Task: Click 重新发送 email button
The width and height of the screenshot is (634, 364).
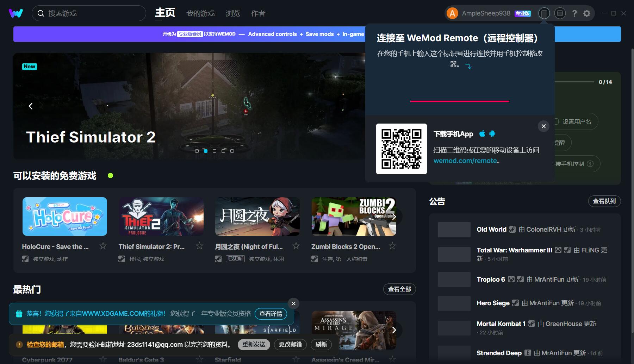Action: tap(254, 344)
